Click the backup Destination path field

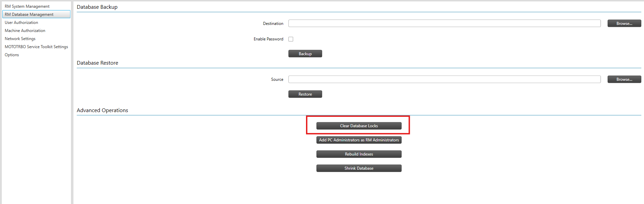coord(444,23)
